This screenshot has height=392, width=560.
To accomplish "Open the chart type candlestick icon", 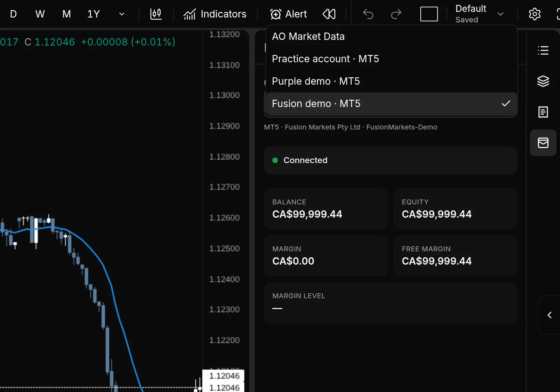I will coord(156,14).
